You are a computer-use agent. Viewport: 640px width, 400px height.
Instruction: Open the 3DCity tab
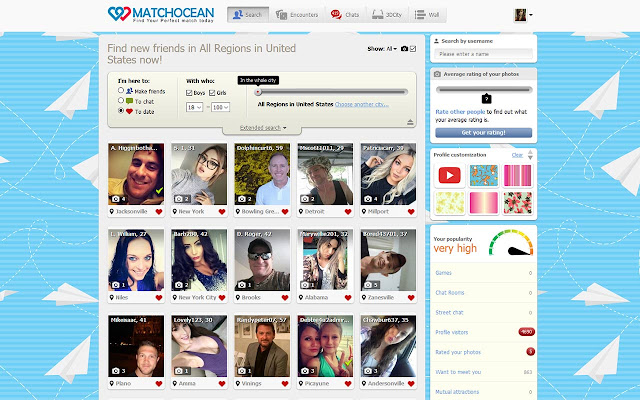387,15
